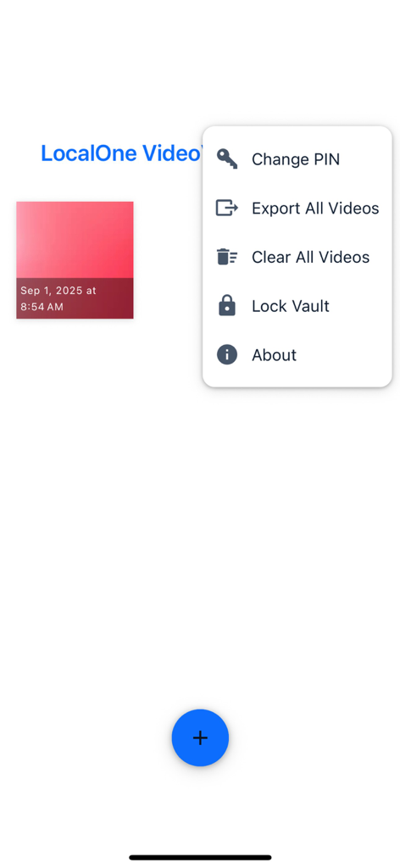This screenshot has height=868, width=400.
Task: Click the pink gradient area of thumbnail
Action: 75,240
